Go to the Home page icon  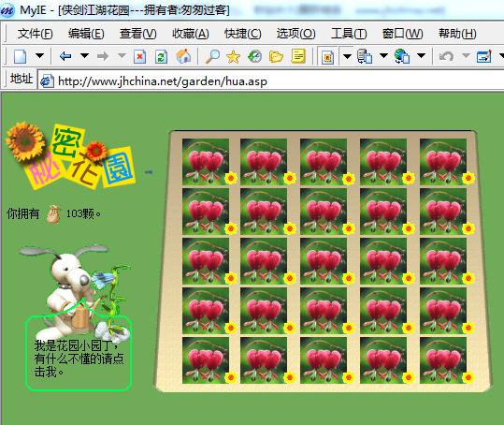[x=183, y=56]
